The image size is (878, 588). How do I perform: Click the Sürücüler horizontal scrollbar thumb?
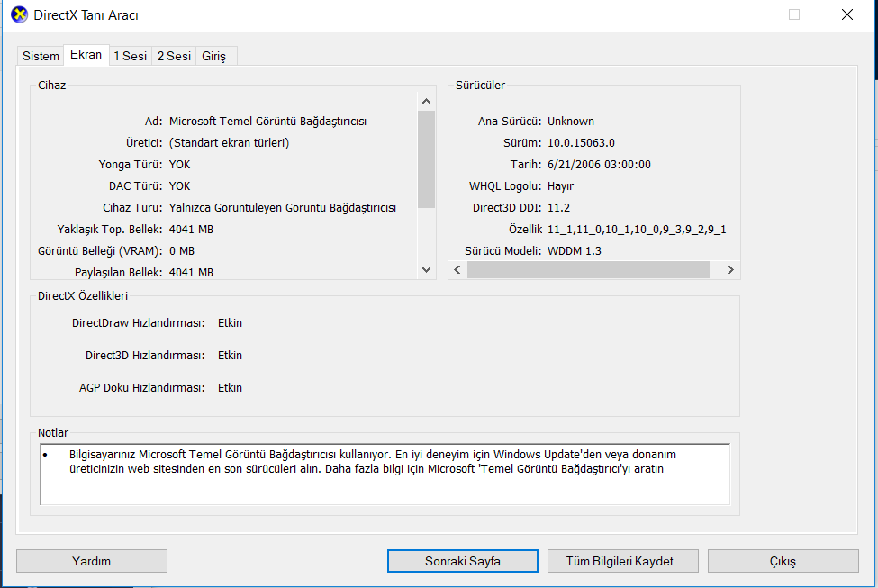588,270
